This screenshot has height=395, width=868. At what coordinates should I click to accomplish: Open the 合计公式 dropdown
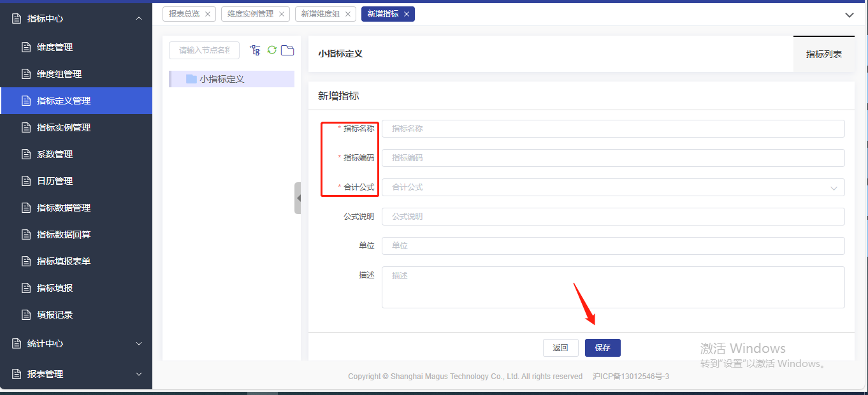point(612,187)
